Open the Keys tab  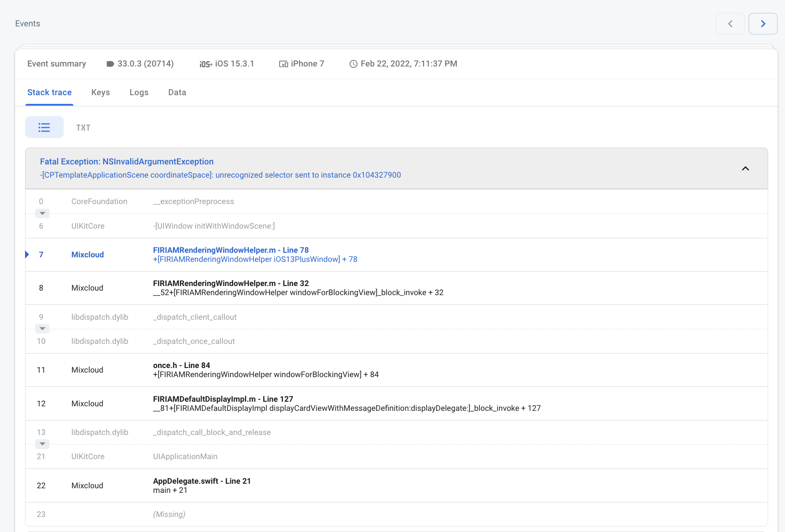coord(100,92)
